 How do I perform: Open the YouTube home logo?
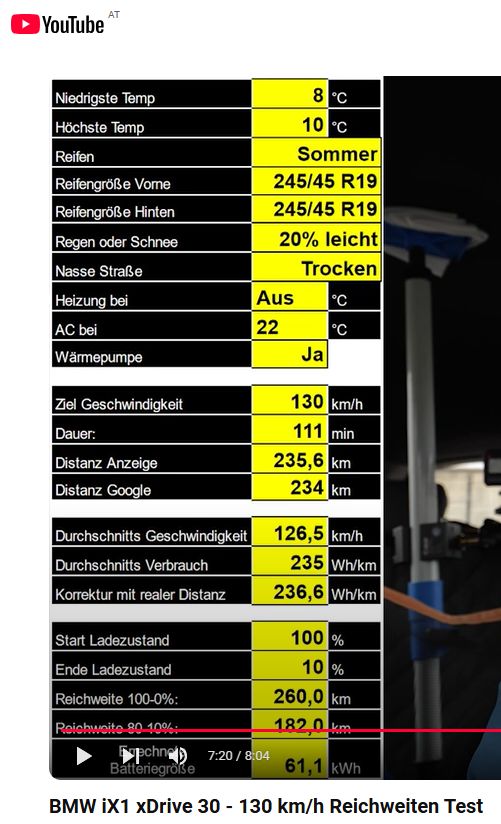(x=58, y=24)
